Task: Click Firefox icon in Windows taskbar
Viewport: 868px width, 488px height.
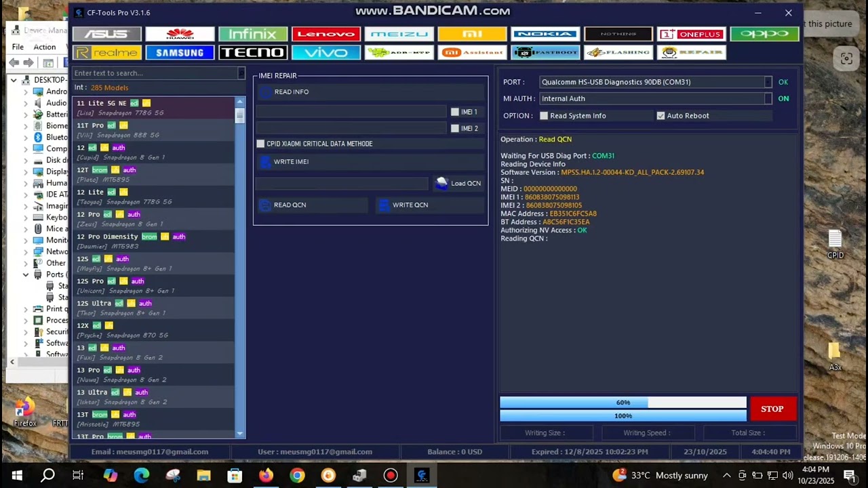Action: (266, 475)
